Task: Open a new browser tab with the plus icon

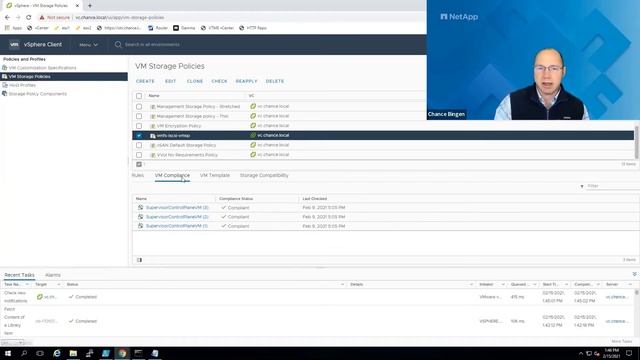Action: click(90, 6)
